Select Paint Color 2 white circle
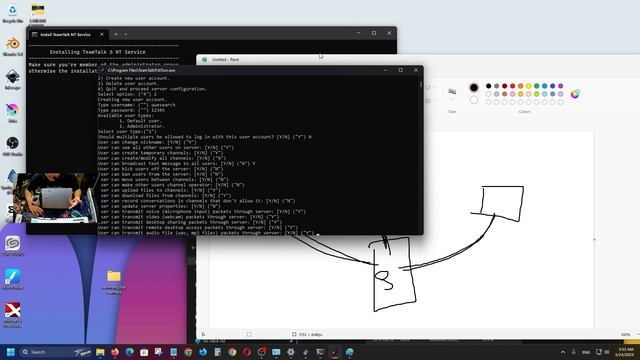The height and width of the screenshot is (360, 640). point(473,100)
